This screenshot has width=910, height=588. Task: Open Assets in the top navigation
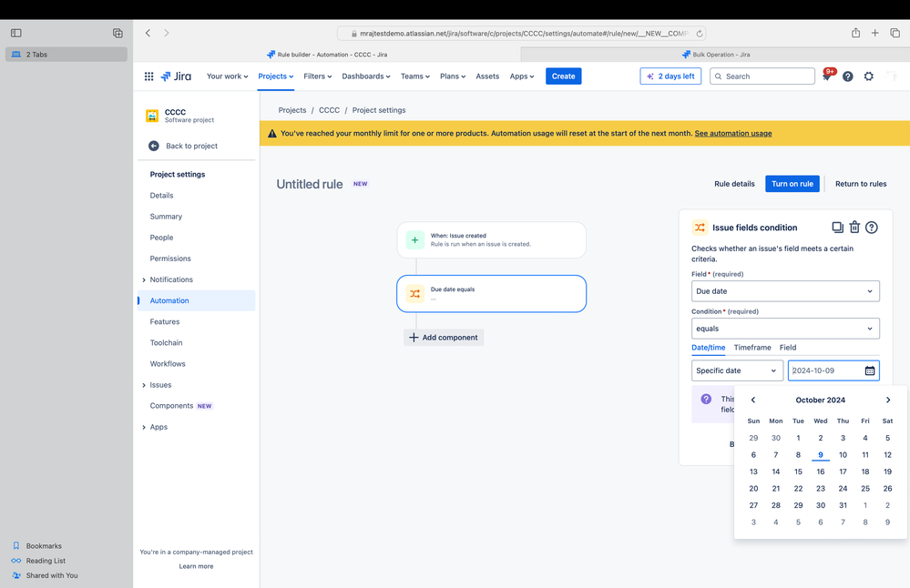[x=487, y=76]
